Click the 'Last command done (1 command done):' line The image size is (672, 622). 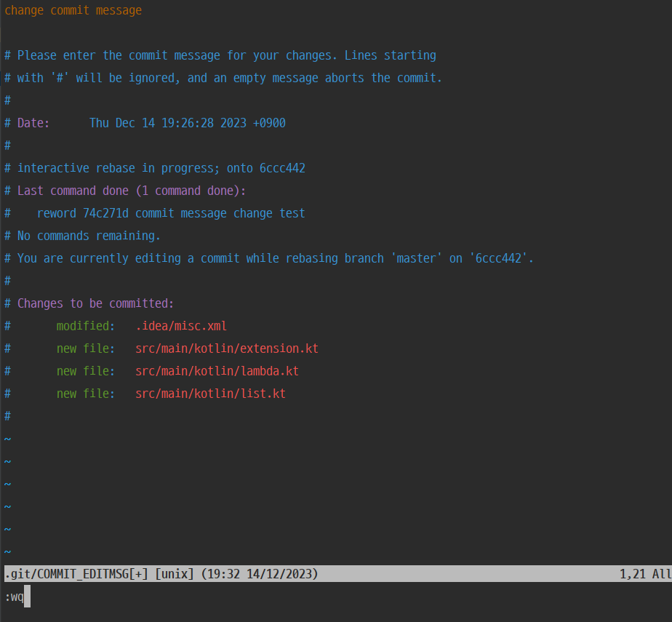125,191
